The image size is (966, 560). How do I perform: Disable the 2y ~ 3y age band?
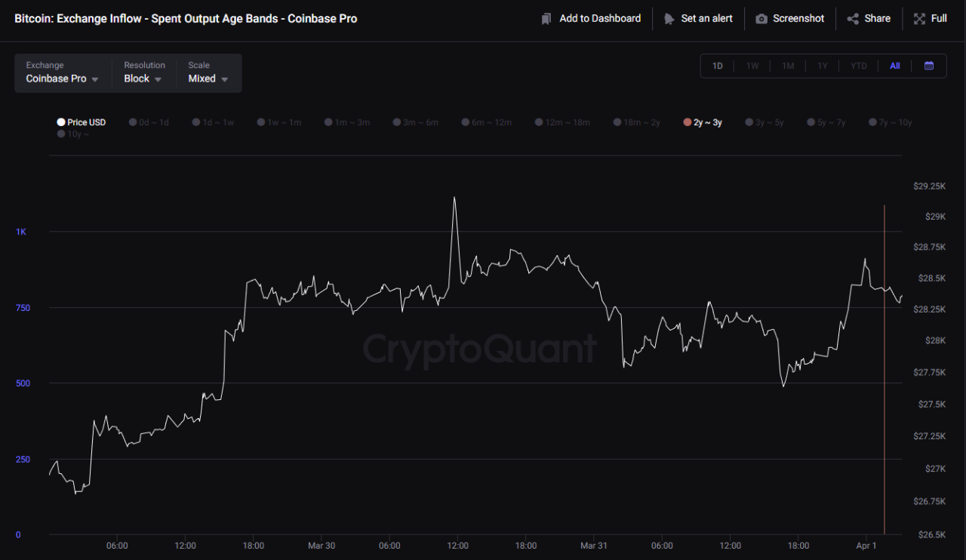pyautogui.click(x=702, y=122)
